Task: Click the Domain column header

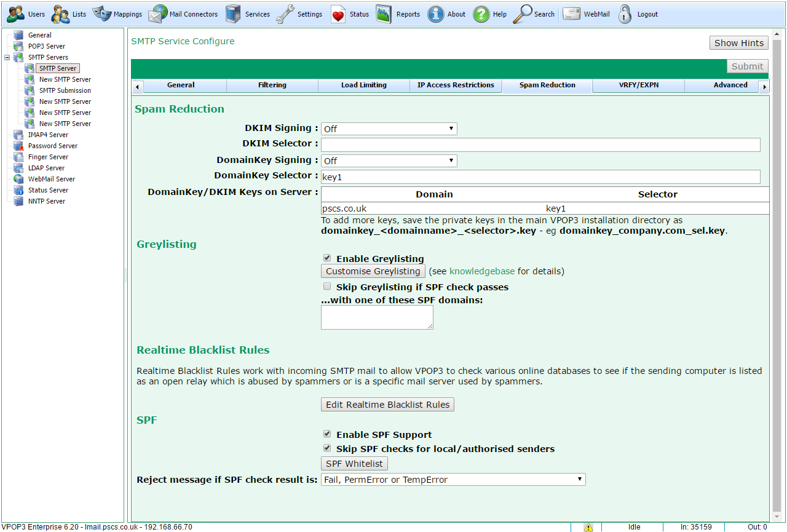Action: coord(434,194)
